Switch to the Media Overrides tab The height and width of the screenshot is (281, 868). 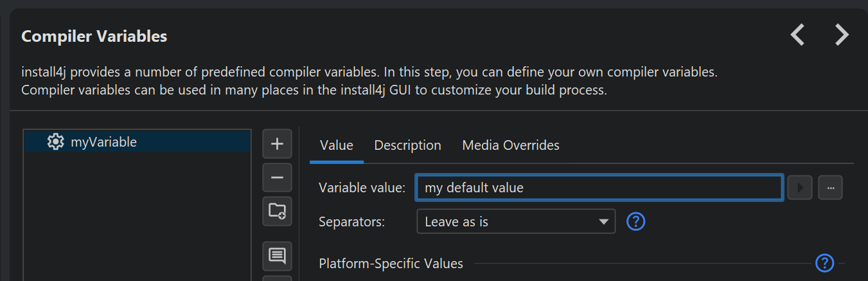pyautogui.click(x=511, y=145)
